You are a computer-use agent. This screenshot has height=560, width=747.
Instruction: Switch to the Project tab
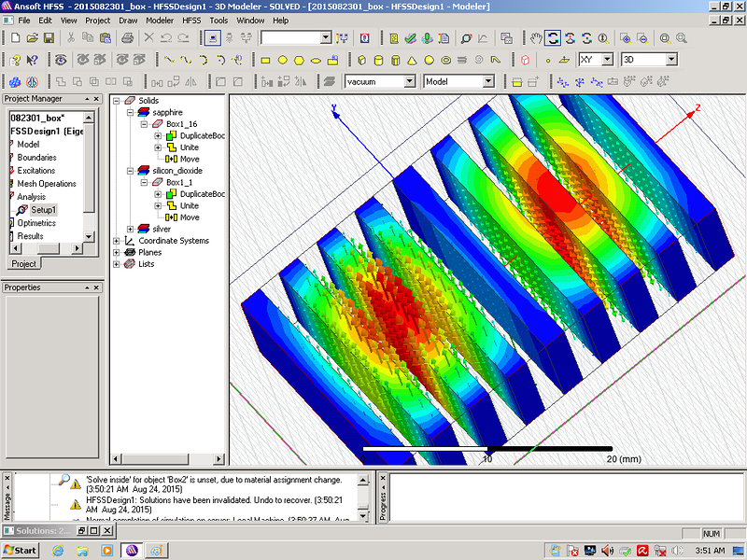(x=23, y=264)
